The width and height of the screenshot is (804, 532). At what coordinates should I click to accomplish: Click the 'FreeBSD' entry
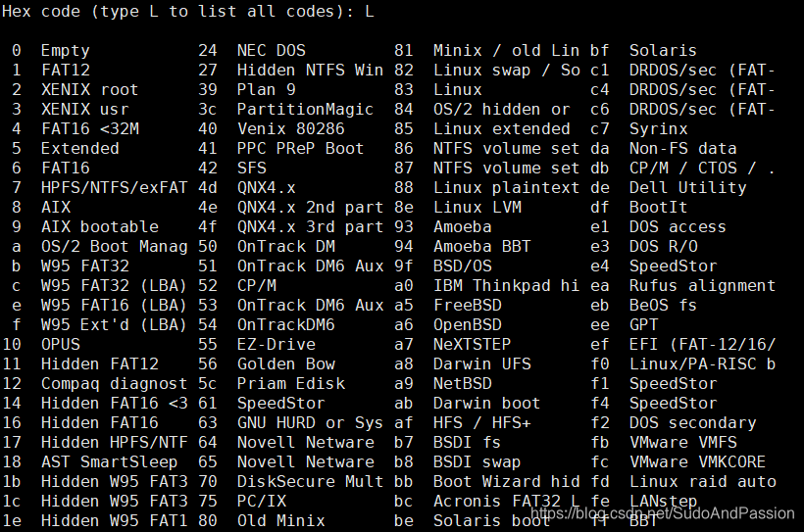tap(467, 305)
